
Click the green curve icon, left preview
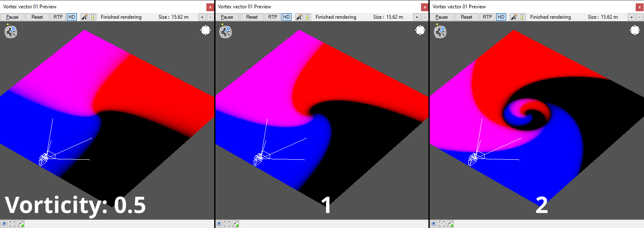[21, 224]
